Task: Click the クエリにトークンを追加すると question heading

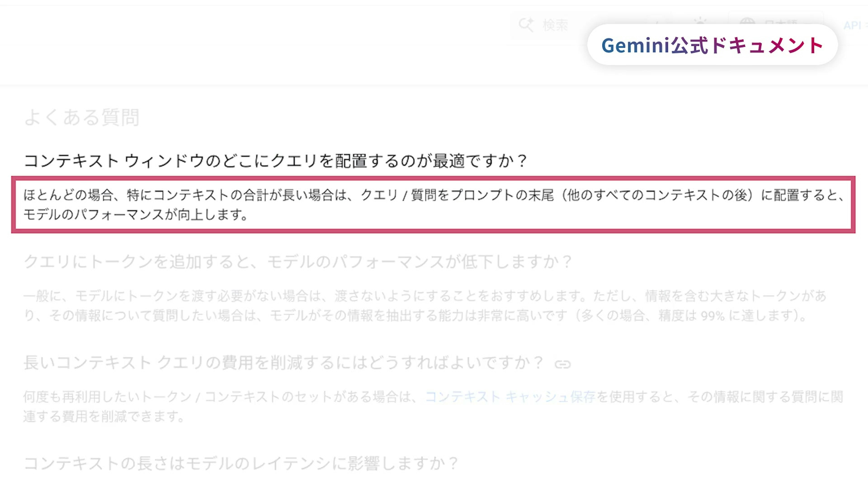Action: pyautogui.click(x=297, y=262)
